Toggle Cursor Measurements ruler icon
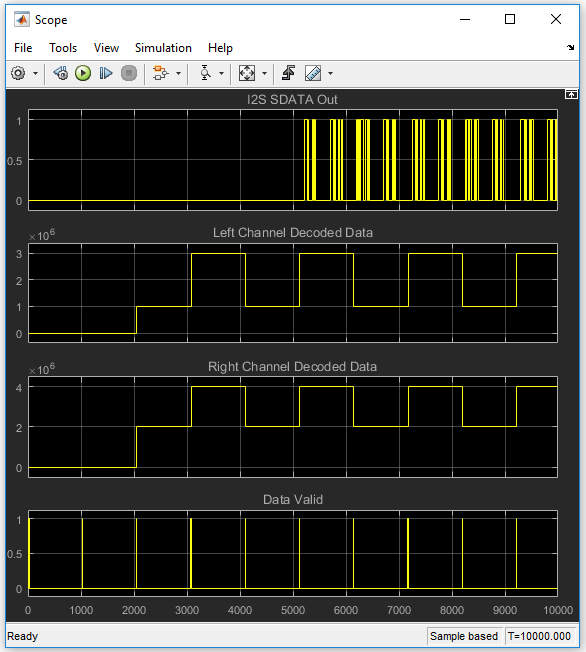The image size is (586, 652). (313, 74)
